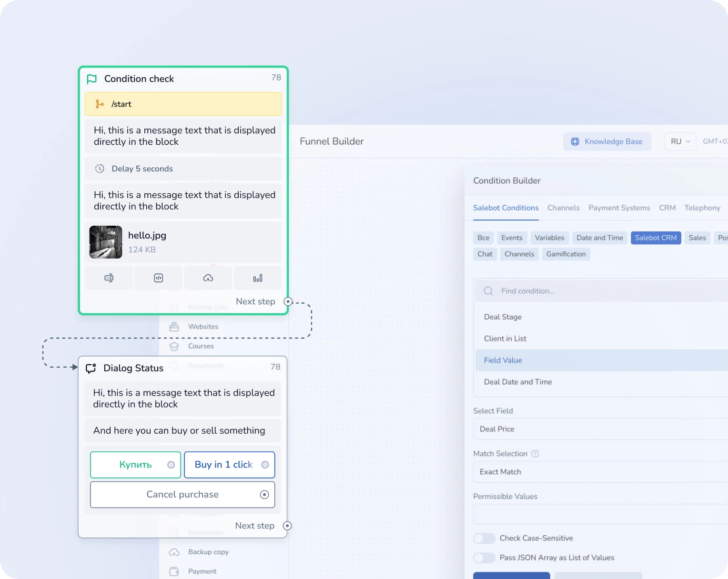Click the cloud upload icon in Condition check block
The height and width of the screenshot is (579, 728).
point(208,278)
